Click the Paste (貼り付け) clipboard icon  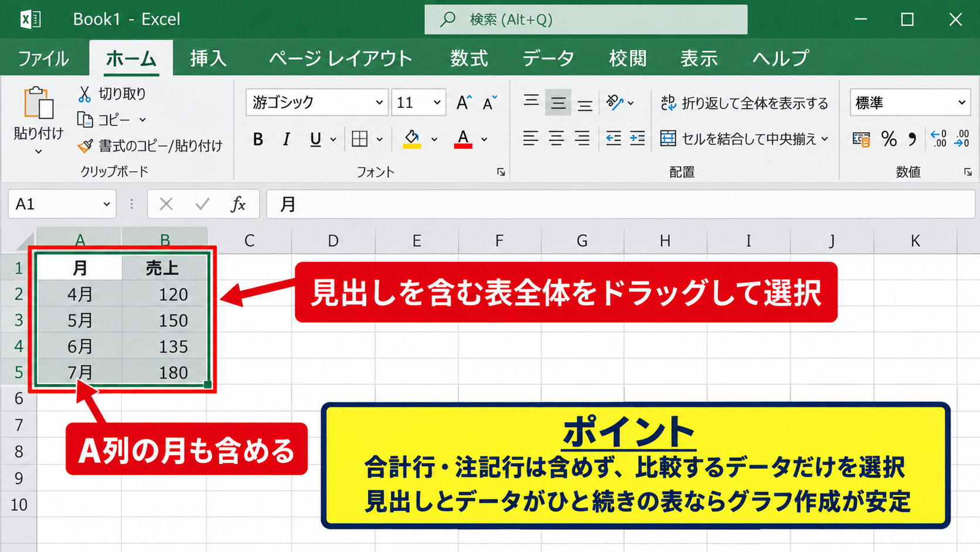pyautogui.click(x=39, y=103)
